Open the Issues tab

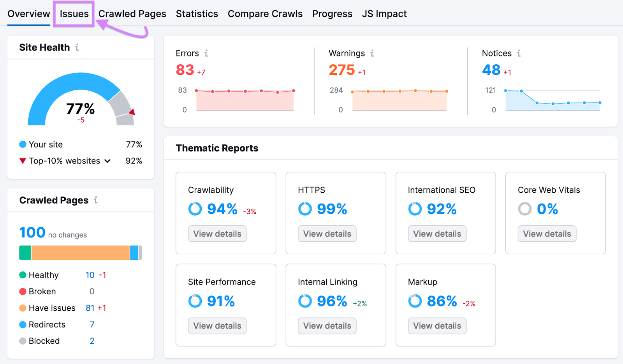(x=74, y=14)
